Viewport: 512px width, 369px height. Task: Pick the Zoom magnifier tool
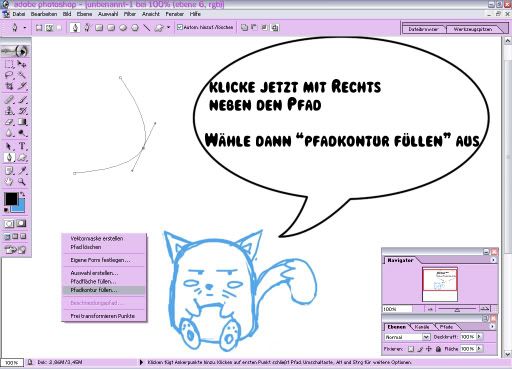[x=22, y=182]
